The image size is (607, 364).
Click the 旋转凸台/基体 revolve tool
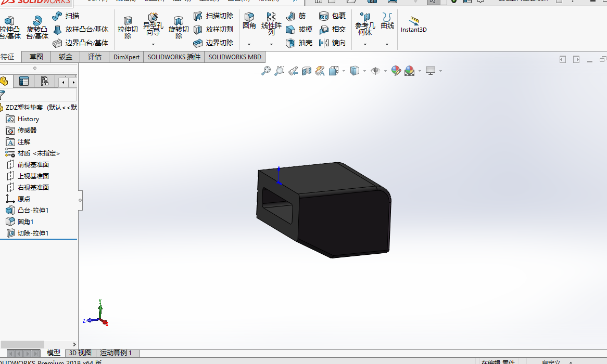coord(37,27)
